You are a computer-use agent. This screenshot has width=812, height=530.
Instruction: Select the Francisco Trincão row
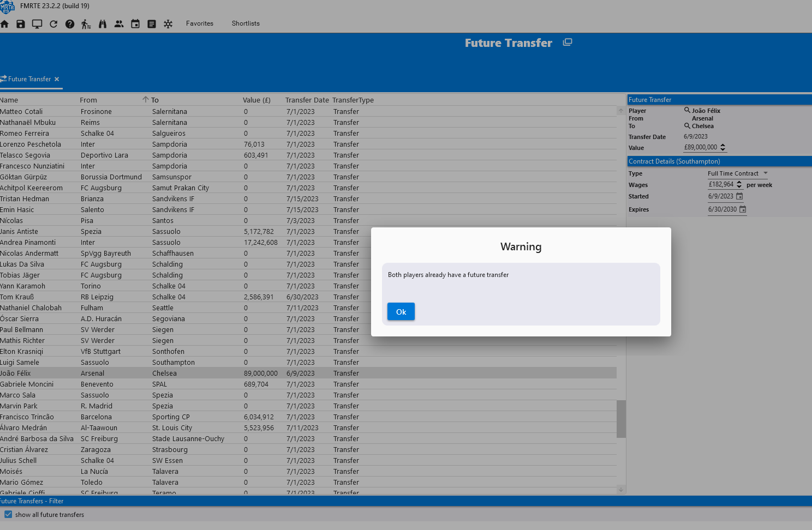308,417
